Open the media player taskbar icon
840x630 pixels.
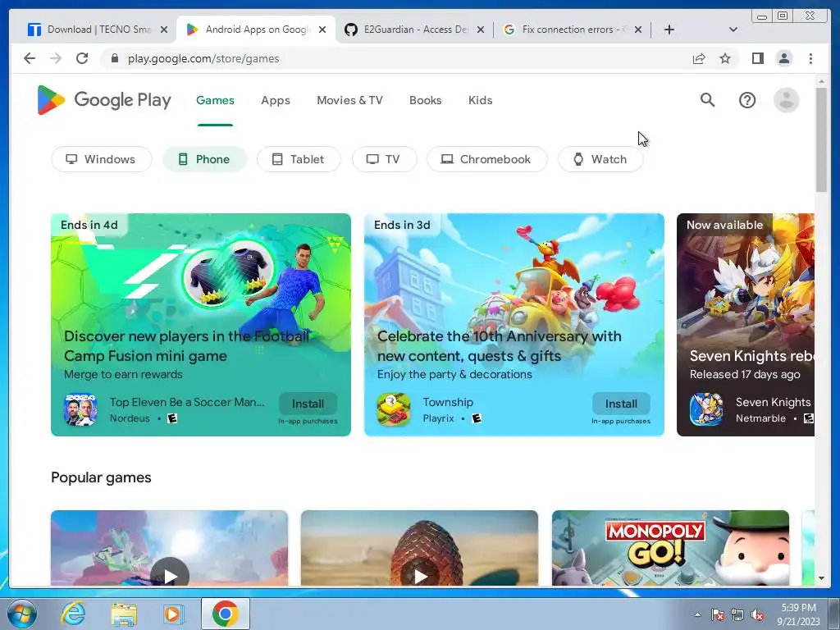[x=173, y=614]
